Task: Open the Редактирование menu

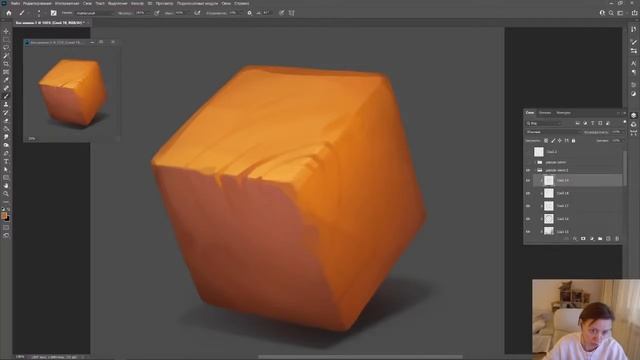Action: point(37,3)
